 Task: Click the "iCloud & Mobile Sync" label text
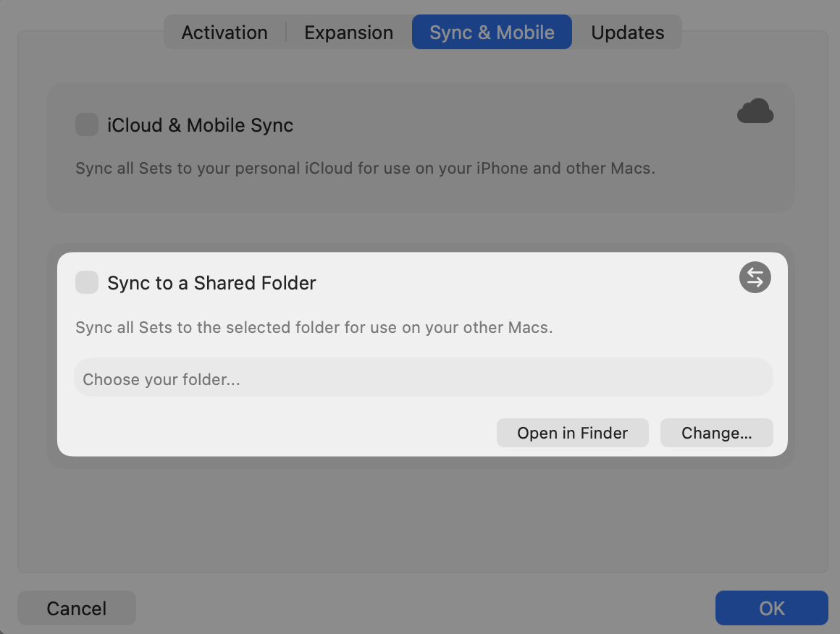tap(200, 125)
